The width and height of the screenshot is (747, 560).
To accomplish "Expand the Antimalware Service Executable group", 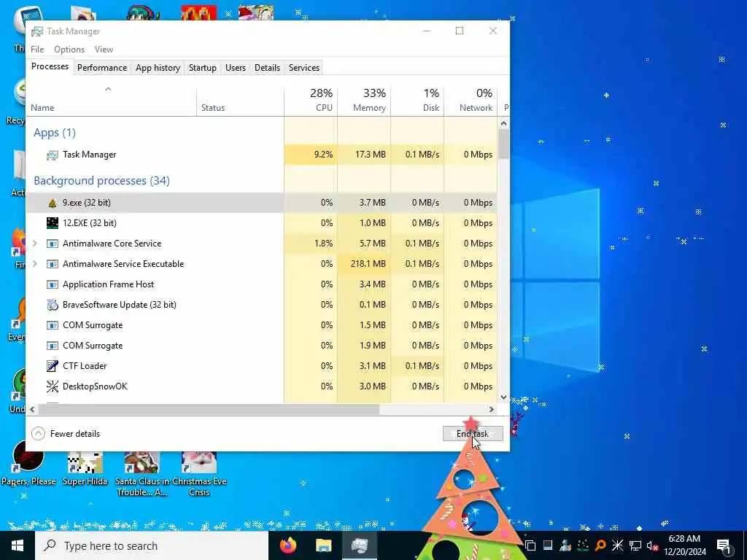I will [35, 264].
